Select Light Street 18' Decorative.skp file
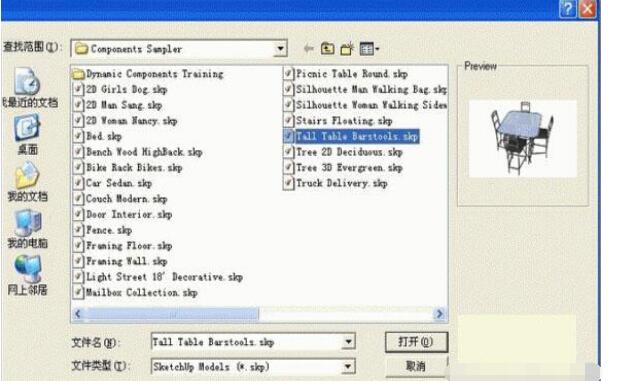Screen dimensions: 624x381 (x=158, y=277)
